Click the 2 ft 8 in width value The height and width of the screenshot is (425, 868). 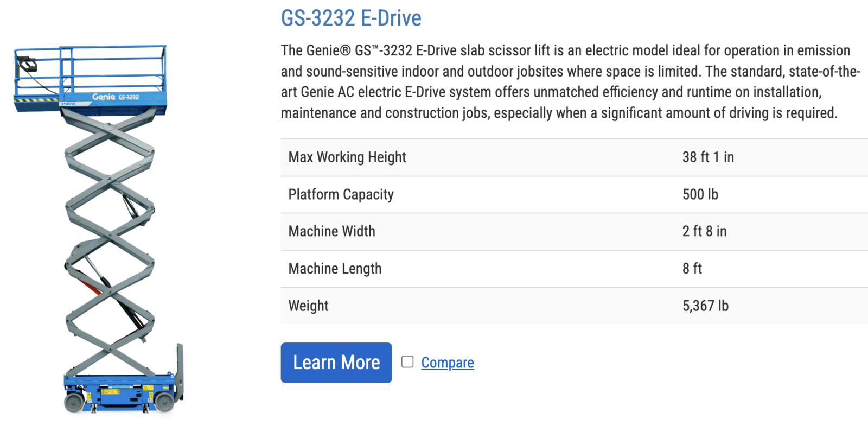pyautogui.click(x=704, y=231)
